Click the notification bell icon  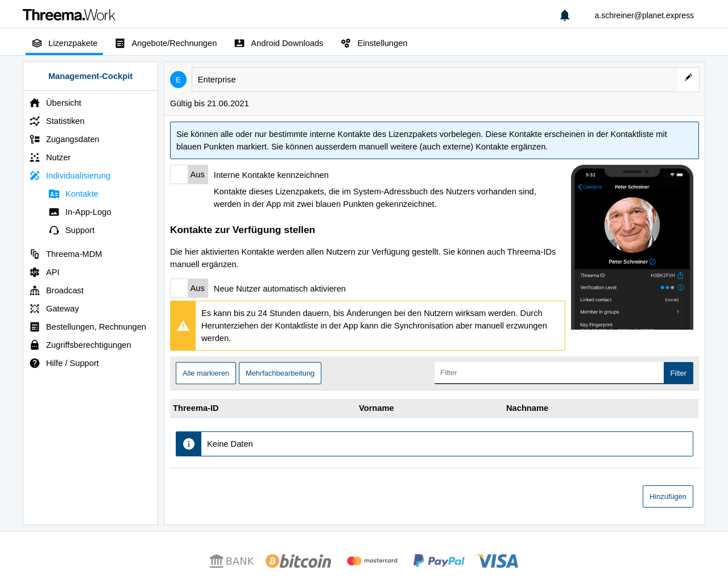click(x=565, y=15)
